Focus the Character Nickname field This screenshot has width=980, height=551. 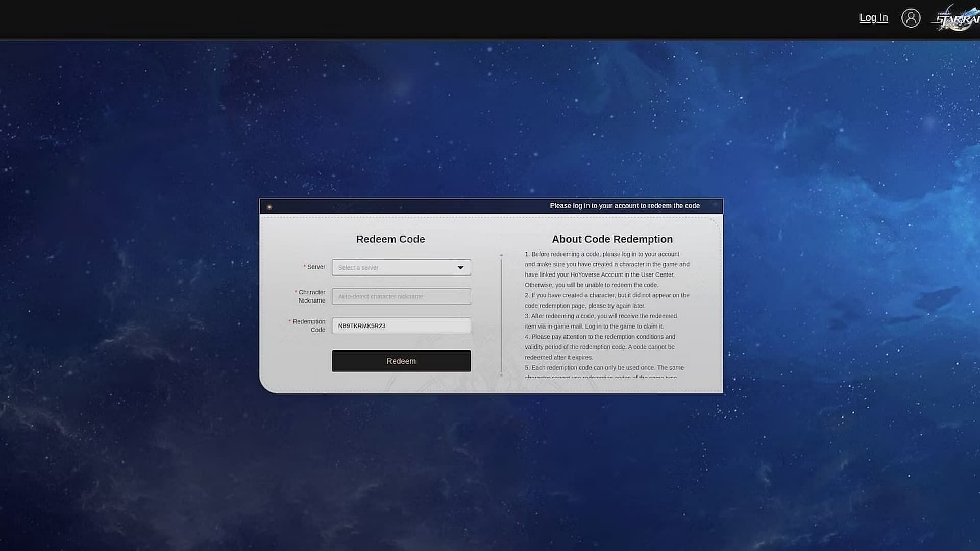(x=401, y=296)
